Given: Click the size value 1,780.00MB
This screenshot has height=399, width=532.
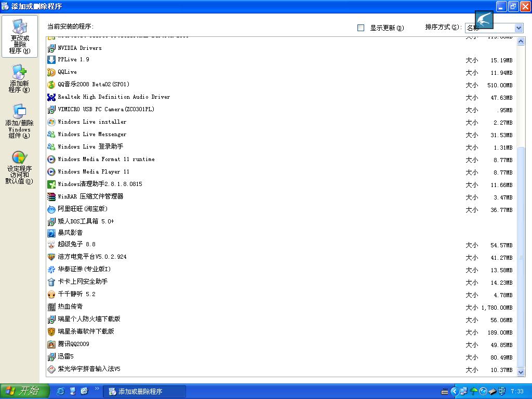Looking at the screenshot, I should [497, 308].
